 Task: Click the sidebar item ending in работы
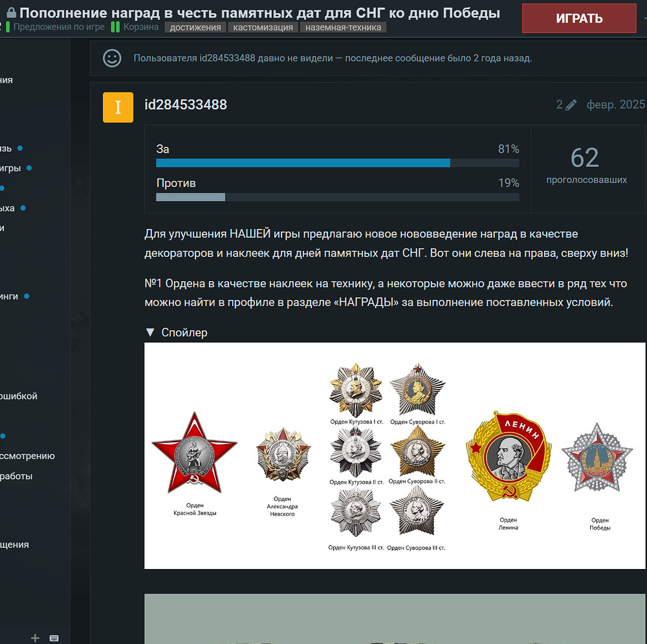click(x=16, y=476)
